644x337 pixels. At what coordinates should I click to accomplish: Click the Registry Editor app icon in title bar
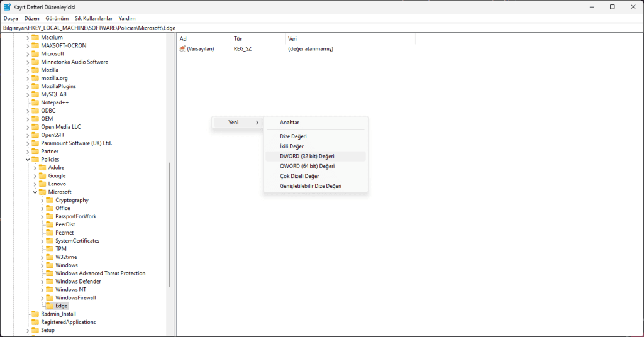7,7
